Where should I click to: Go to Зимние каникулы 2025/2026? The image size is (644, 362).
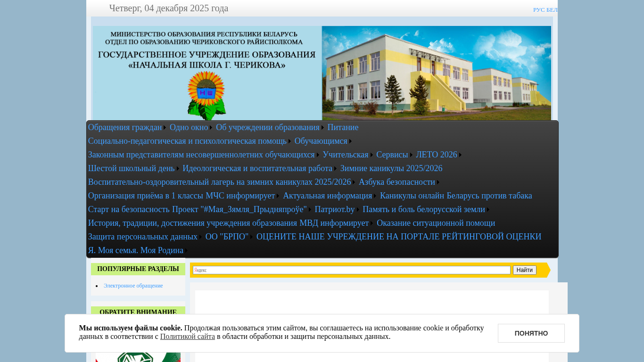coord(391,168)
